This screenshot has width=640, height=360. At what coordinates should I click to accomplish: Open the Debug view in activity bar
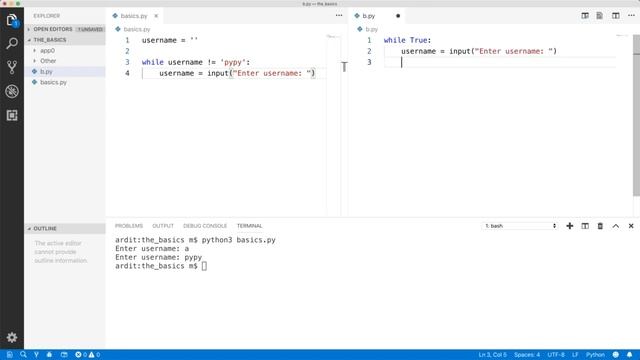[12, 91]
